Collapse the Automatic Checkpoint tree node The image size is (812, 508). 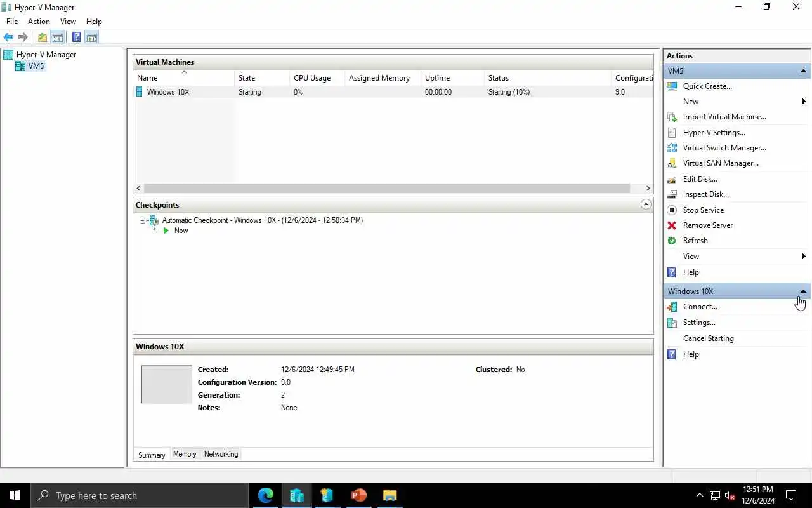(143, 220)
